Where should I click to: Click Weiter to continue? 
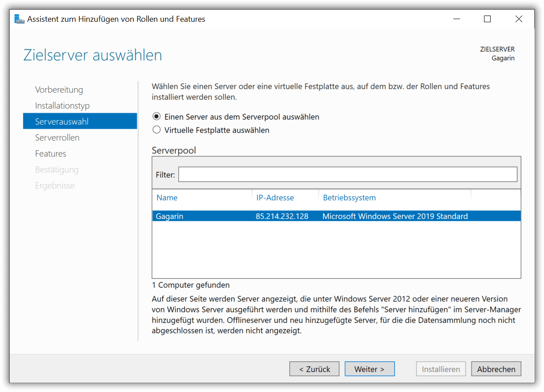[x=370, y=369]
